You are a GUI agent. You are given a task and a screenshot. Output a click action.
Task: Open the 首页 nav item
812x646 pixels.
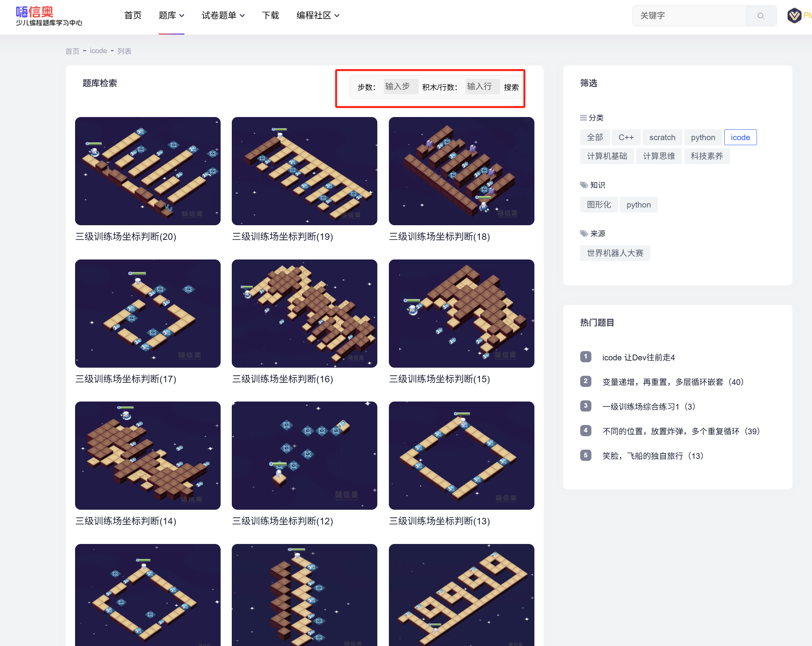(133, 16)
